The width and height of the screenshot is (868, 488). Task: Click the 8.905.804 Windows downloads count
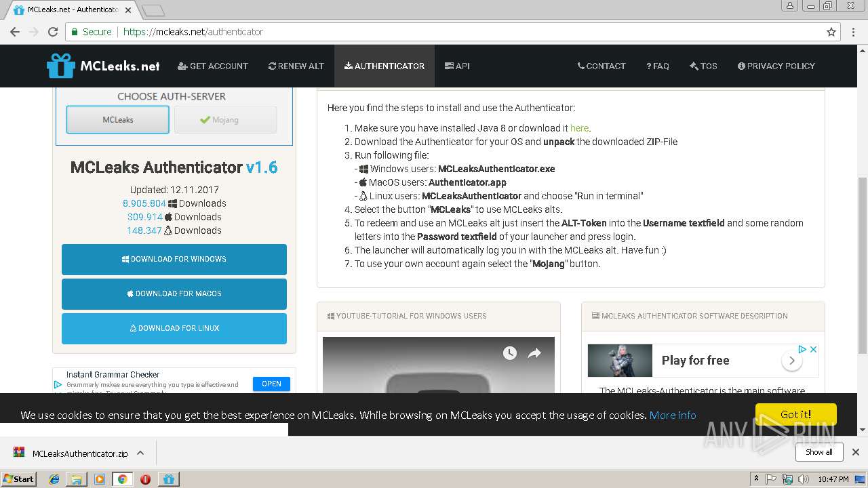tap(144, 203)
